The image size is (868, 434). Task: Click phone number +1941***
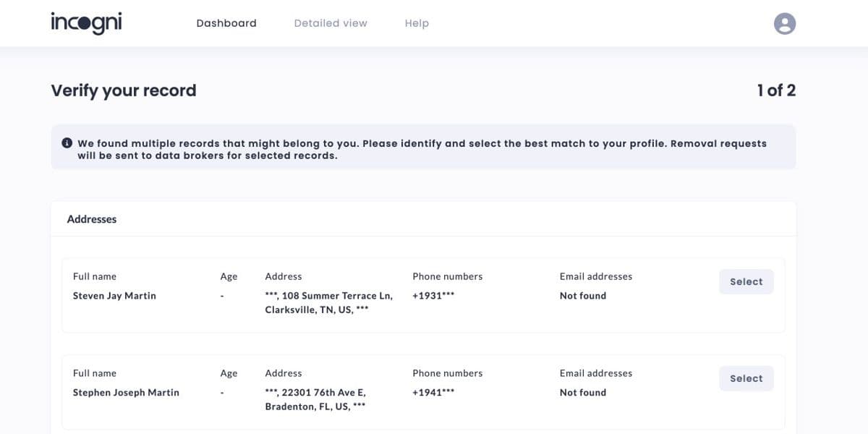click(x=433, y=393)
